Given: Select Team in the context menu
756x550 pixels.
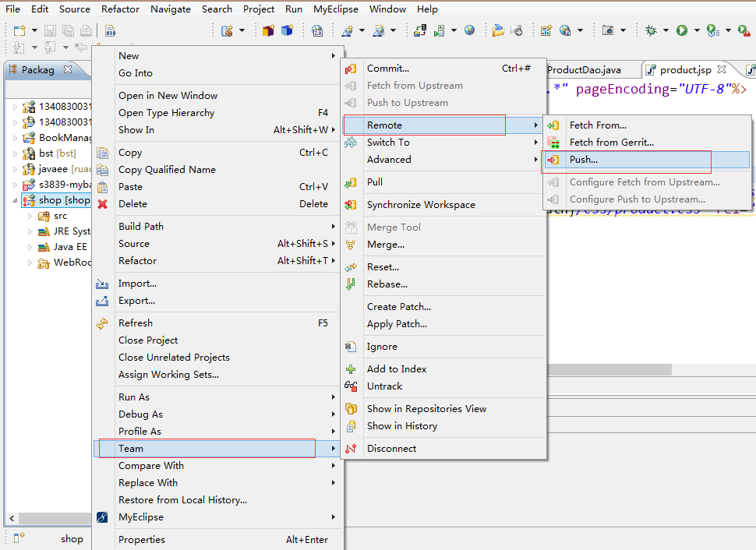Looking at the screenshot, I should click(x=217, y=449).
